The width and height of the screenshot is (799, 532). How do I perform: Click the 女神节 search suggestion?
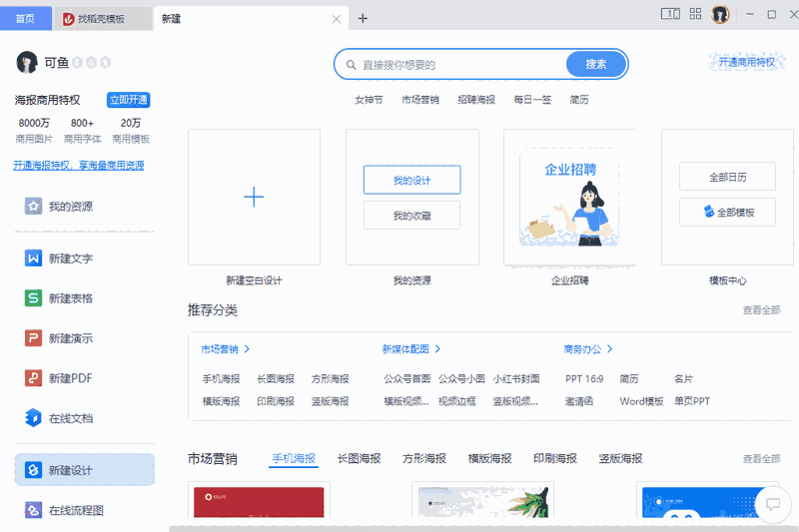[369, 100]
